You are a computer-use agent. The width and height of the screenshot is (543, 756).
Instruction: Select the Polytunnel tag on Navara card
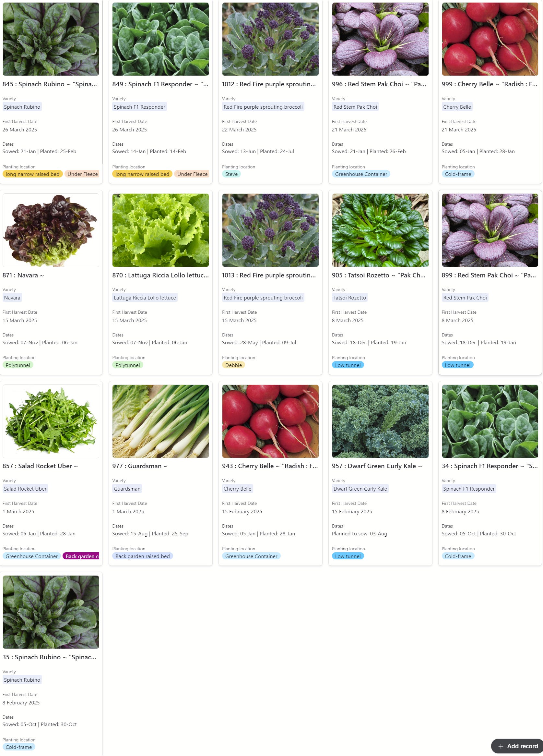coord(18,365)
